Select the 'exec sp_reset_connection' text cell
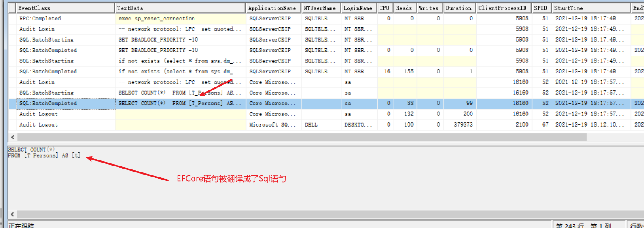 coord(180,19)
